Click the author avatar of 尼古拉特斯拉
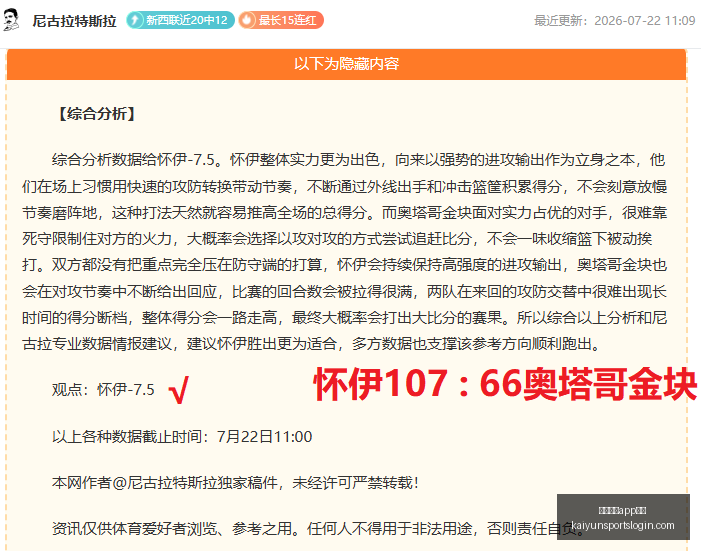Screen dimensions: 701x551 click(11, 20)
